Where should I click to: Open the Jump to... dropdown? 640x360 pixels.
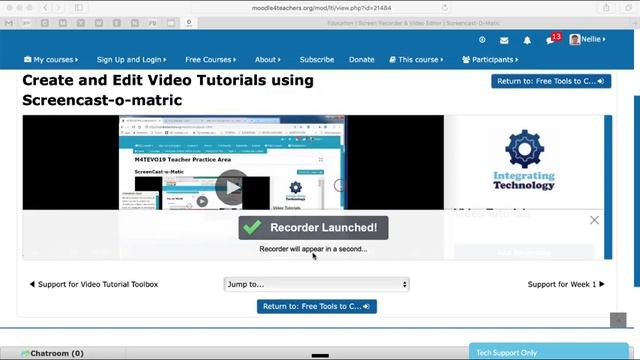click(316, 284)
